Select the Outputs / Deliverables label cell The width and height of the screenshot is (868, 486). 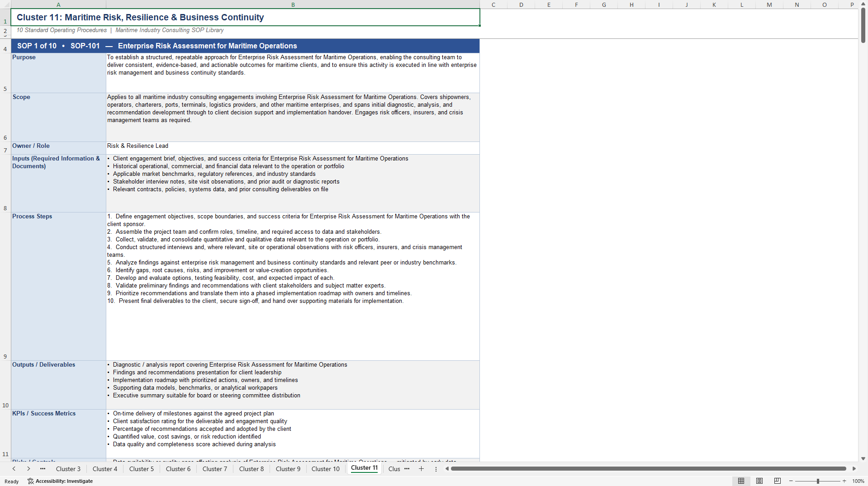click(58, 385)
